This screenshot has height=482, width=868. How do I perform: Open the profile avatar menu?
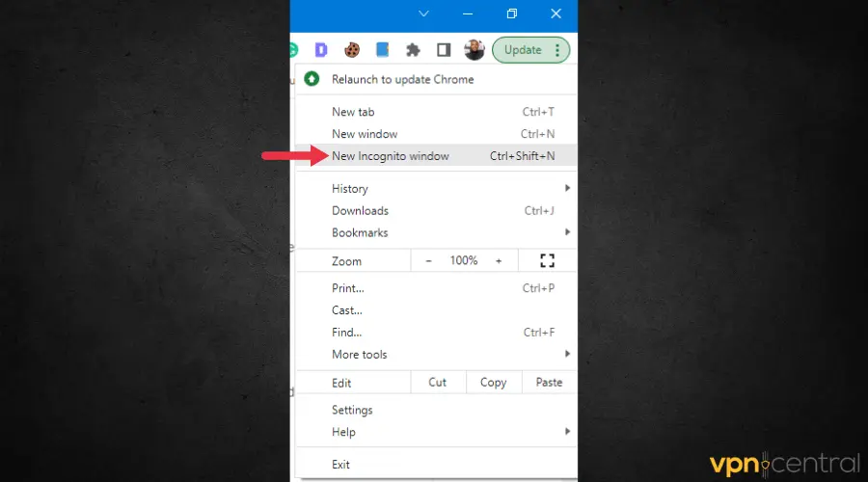[x=475, y=50]
